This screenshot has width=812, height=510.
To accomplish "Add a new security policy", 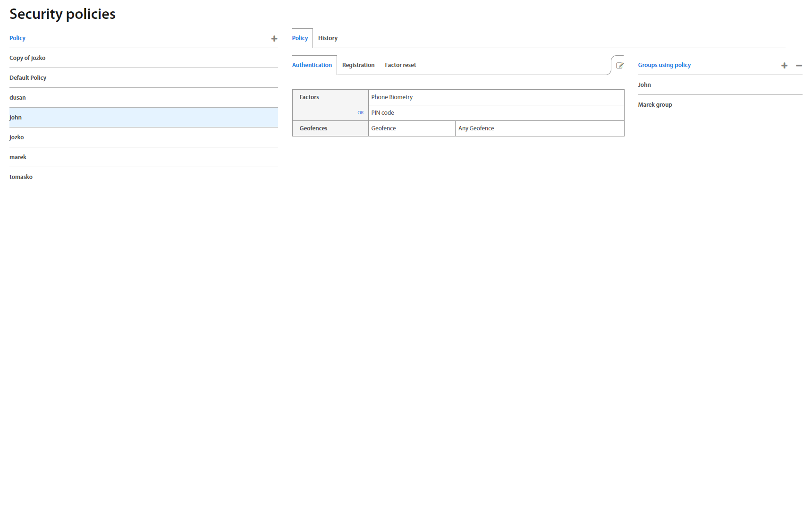I will coord(274,39).
